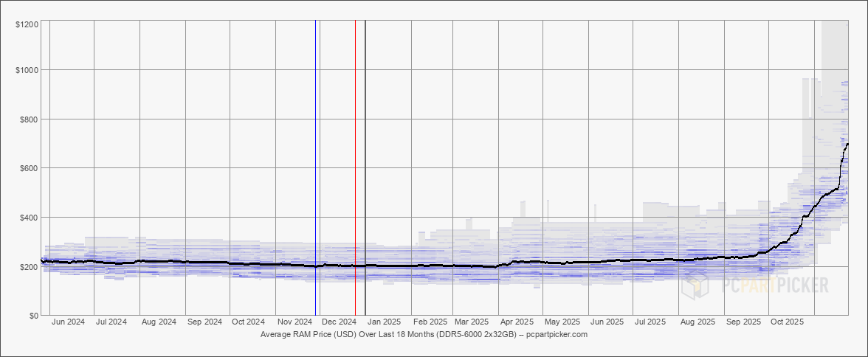The image size is (868, 357).
Task: Click the $600 y-axis label
Action: 29,168
